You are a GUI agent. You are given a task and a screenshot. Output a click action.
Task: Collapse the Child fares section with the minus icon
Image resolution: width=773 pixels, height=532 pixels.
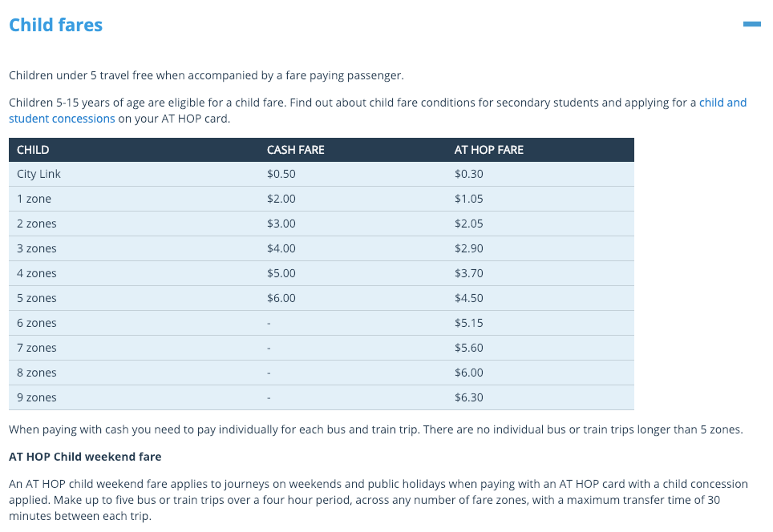click(752, 24)
